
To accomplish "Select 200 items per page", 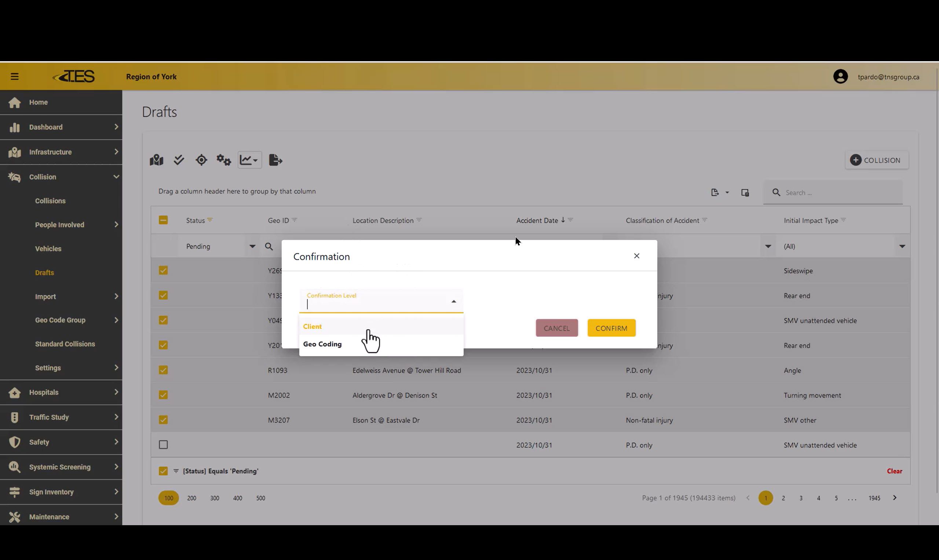I will pos(191,498).
